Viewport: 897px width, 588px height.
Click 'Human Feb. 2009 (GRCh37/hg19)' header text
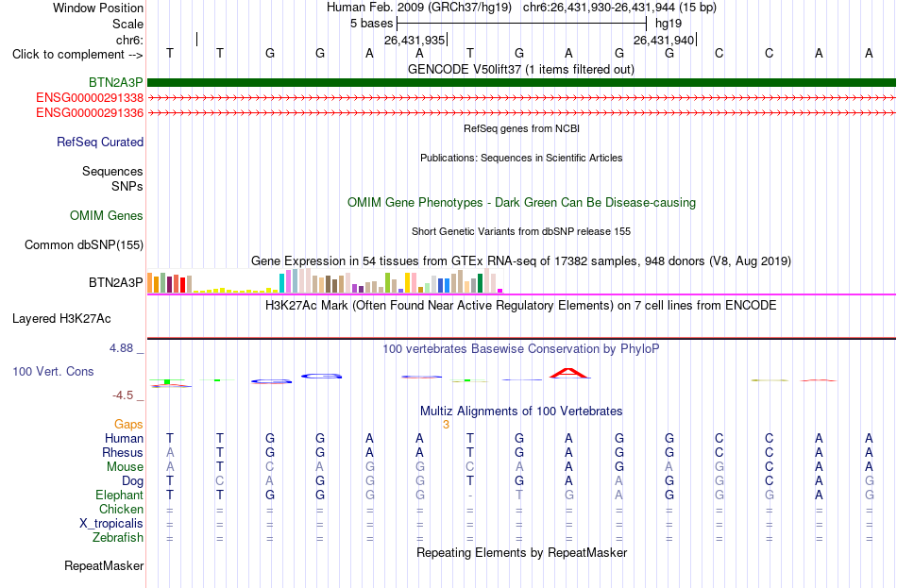pyautogui.click(x=419, y=8)
